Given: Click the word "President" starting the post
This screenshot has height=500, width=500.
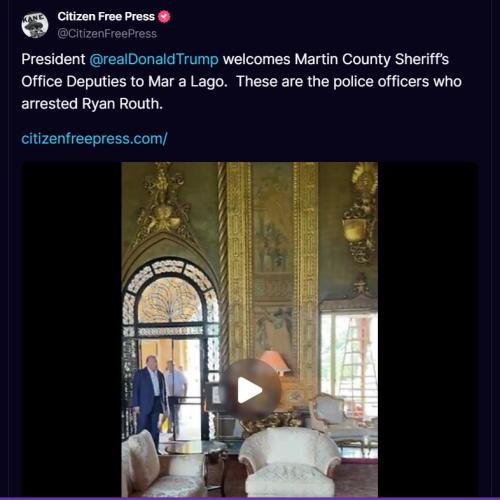Looking at the screenshot, I should point(53,59).
